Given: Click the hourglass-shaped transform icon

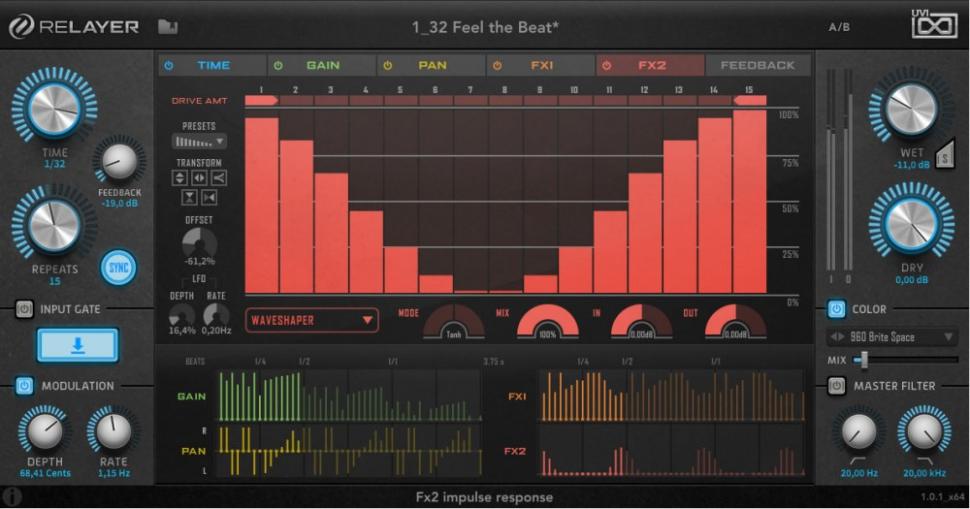Looking at the screenshot, I should click(x=189, y=197).
